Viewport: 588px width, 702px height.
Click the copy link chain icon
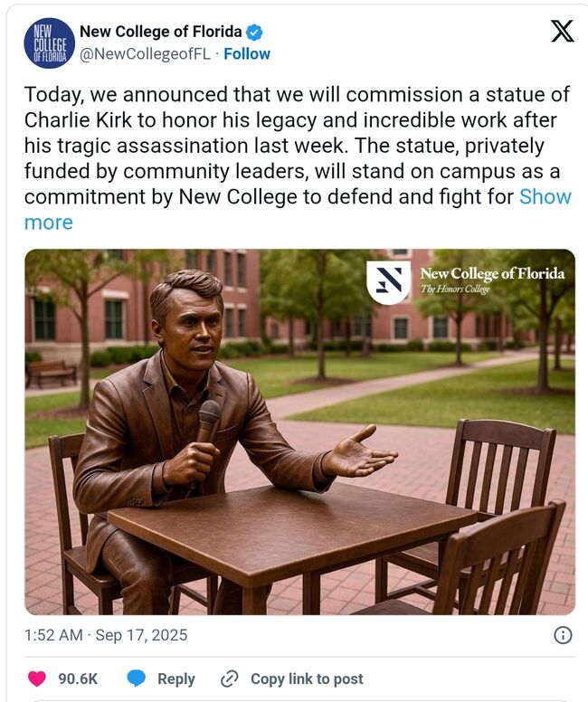click(x=230, y=678)
